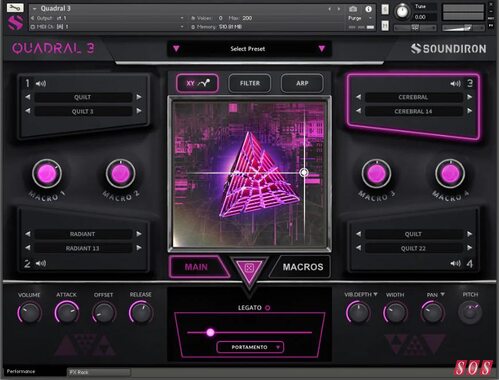Select previous category left of QUILT in layer 4

359,234
